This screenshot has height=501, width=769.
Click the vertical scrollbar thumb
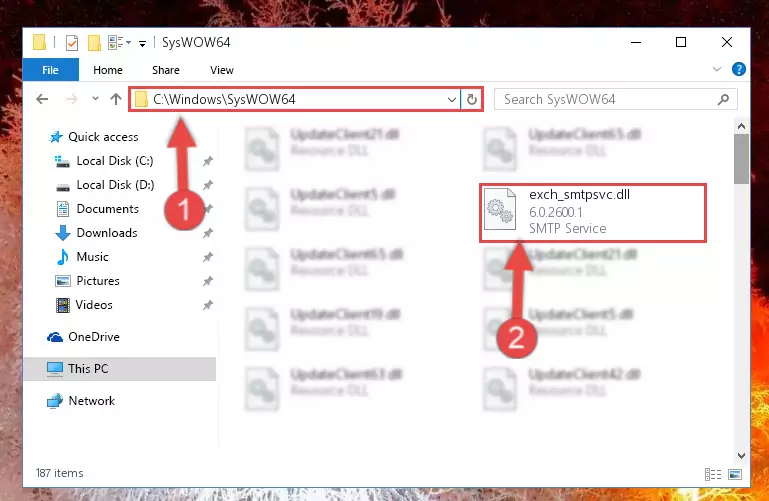click(741, 159)
